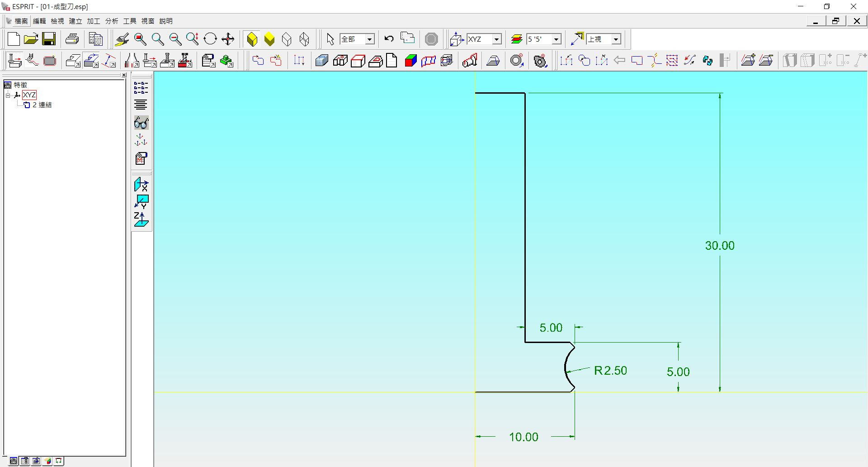
Task: Open the XYZ work plane dropdown
Action: 496,39
